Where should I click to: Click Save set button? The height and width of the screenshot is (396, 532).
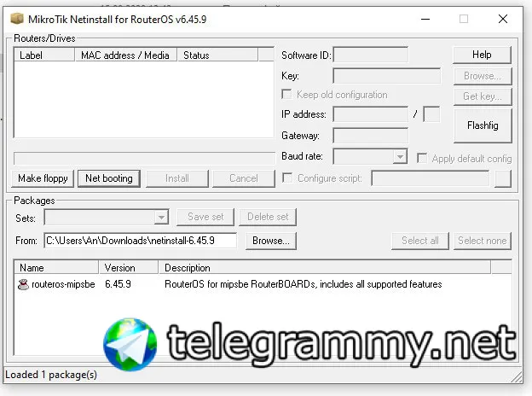205,217
